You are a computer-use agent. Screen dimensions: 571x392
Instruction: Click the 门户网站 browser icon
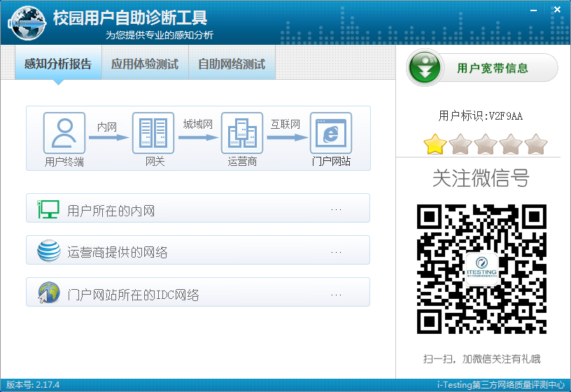tap(331, 133)
